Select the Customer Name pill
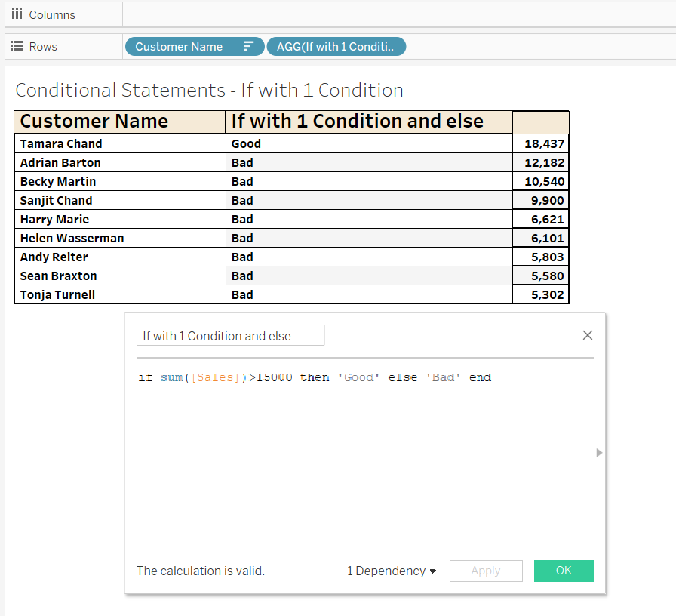This screenshot has height=616, width=676. 195,46
